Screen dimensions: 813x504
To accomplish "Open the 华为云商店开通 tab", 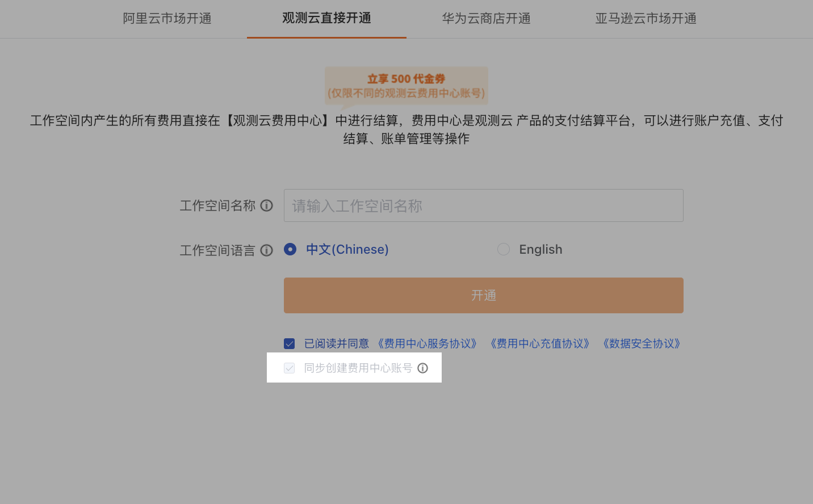I will click(x=486, y=19).
